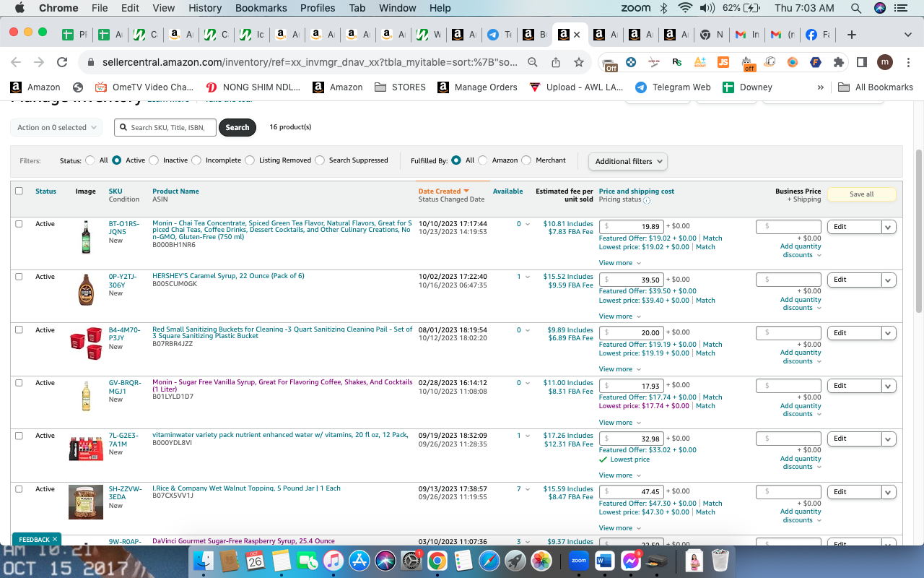Select the Listing Removed filter
Viewport: 924px width, 578px height.
click(x=250, y=160)
